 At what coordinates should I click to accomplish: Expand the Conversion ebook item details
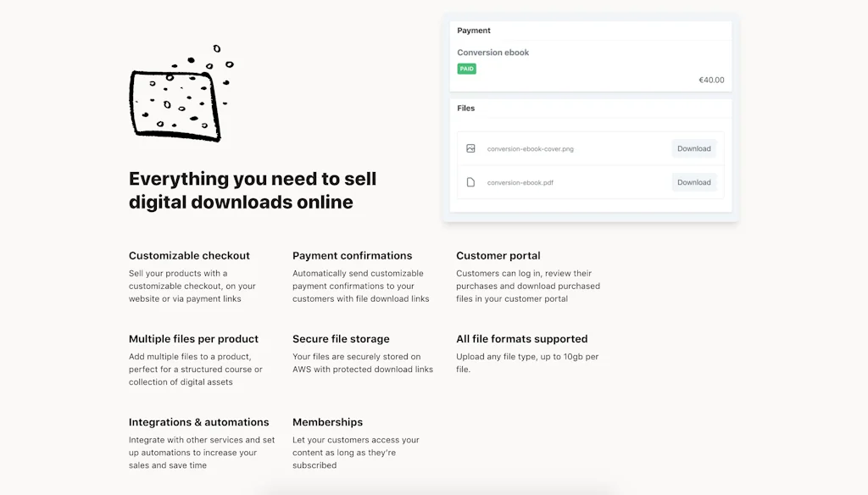[493, 52]
